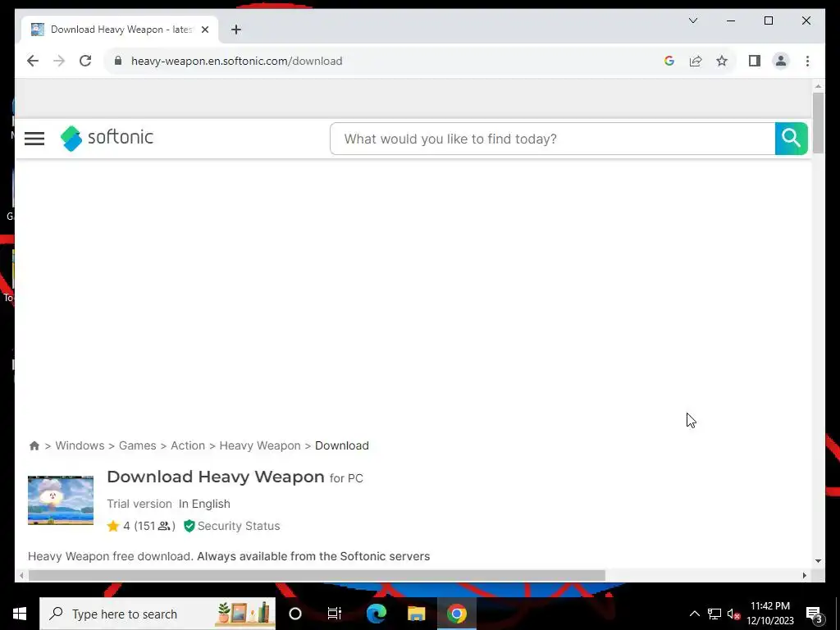Image resolution: width=840 pixels, height=630 pixels.
Task: Click the Google icon in address bar
Action: point(669,61)
